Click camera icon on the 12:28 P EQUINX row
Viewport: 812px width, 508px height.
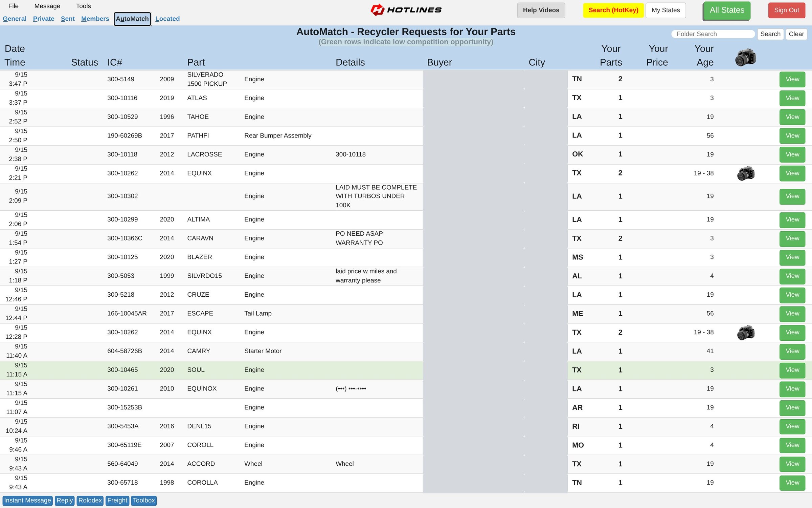746,333
